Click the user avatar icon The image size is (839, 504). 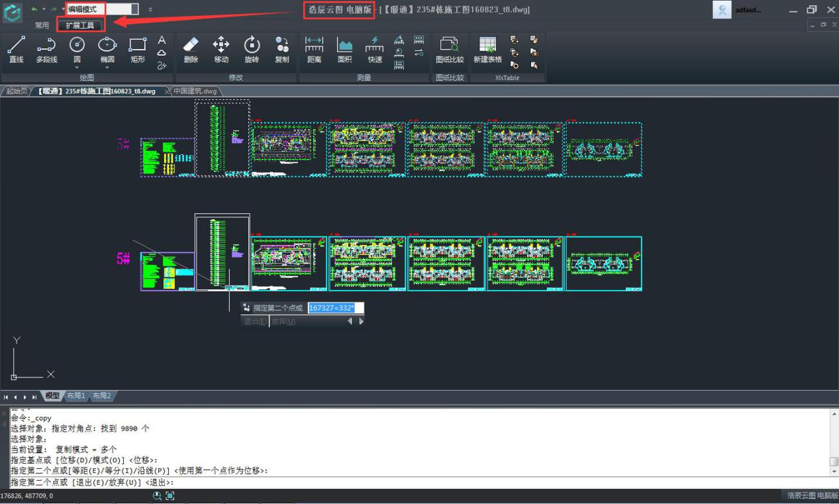[722, 9]
